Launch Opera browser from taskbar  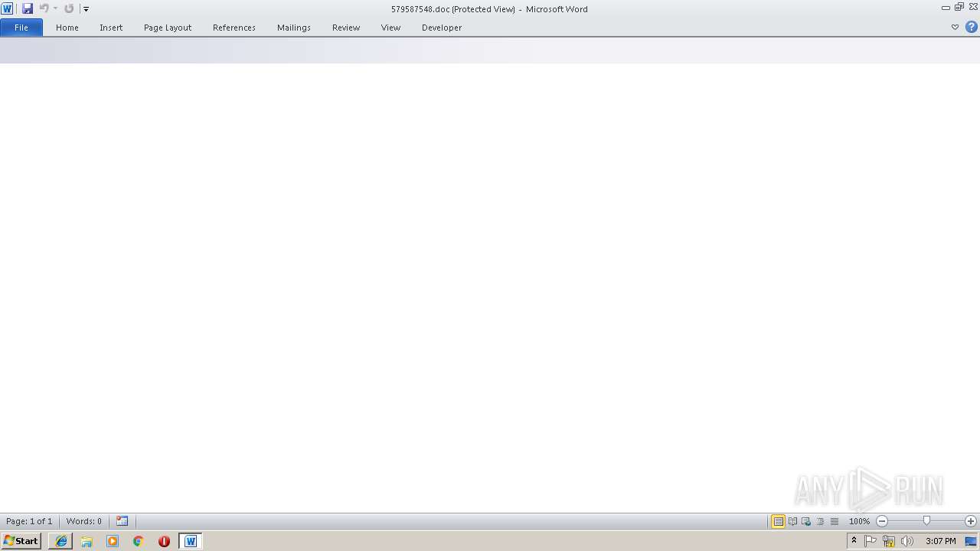point(164,541)
